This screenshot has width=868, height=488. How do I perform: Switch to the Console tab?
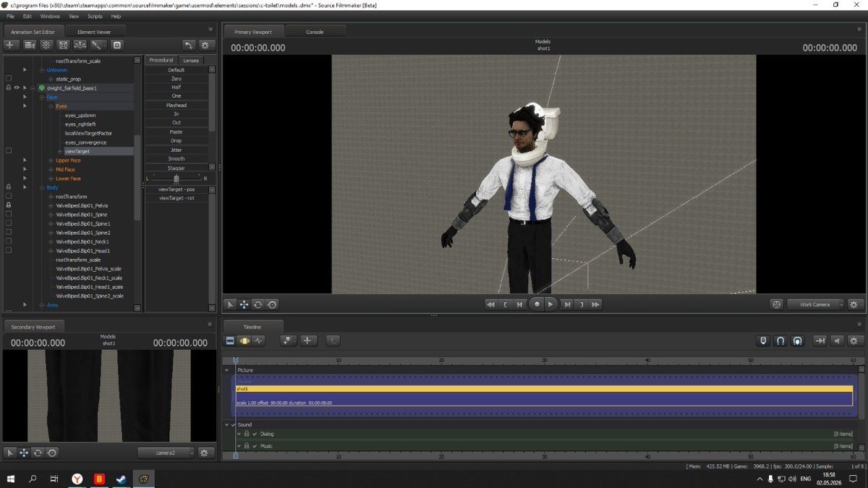315,32
